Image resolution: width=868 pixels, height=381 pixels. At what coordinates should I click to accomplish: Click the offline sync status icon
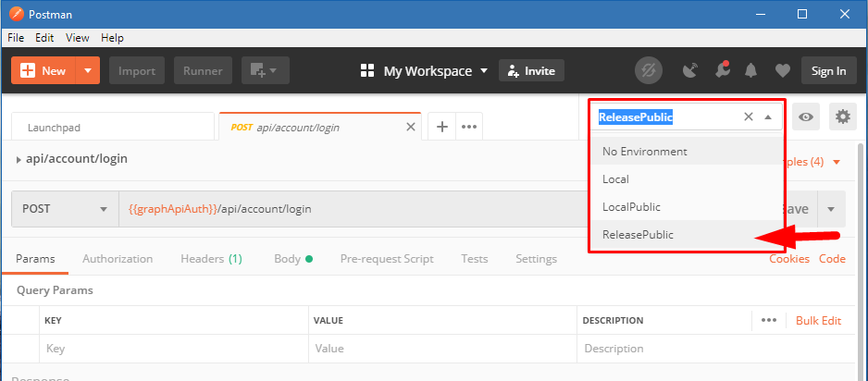pos(649,71)
